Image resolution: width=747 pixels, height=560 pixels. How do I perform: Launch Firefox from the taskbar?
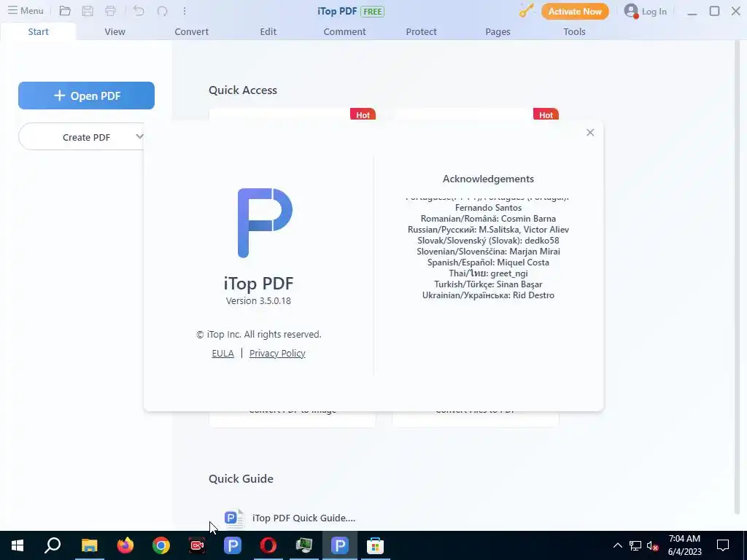(x=125, y=545)
